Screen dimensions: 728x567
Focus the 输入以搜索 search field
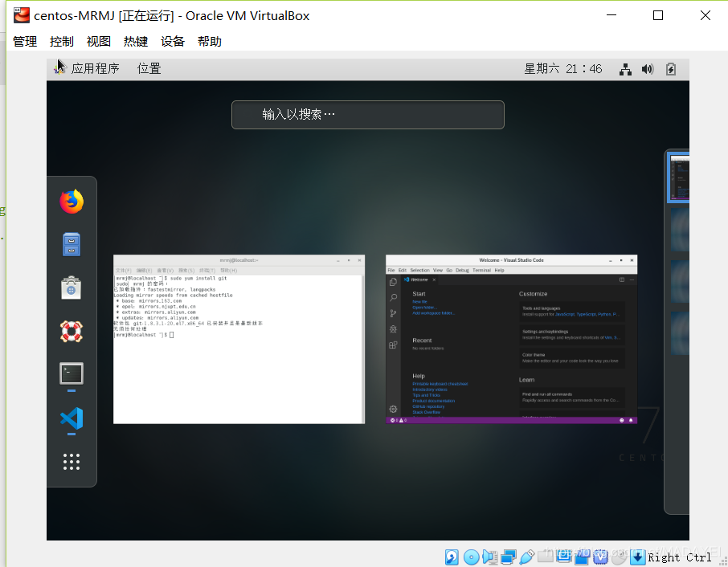coord(368,115)
